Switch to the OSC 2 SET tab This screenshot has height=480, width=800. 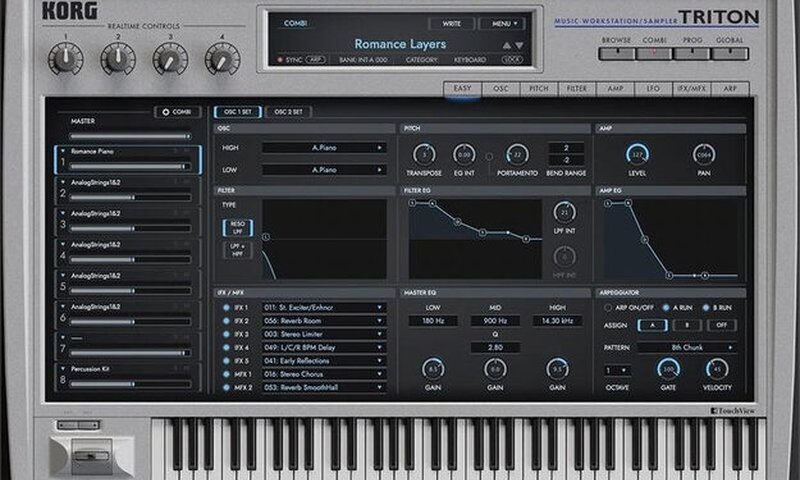288,112
